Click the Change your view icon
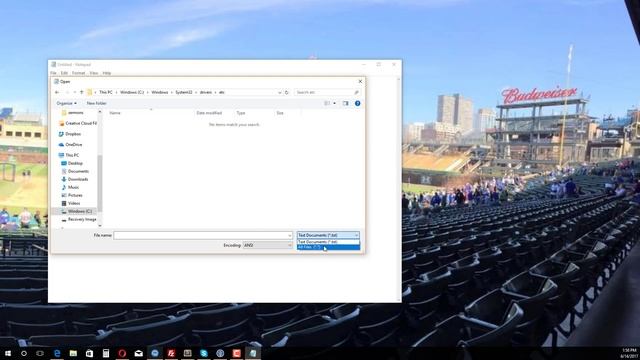The image size is (640, 360). pyautogui.click(x=327, y=104)
